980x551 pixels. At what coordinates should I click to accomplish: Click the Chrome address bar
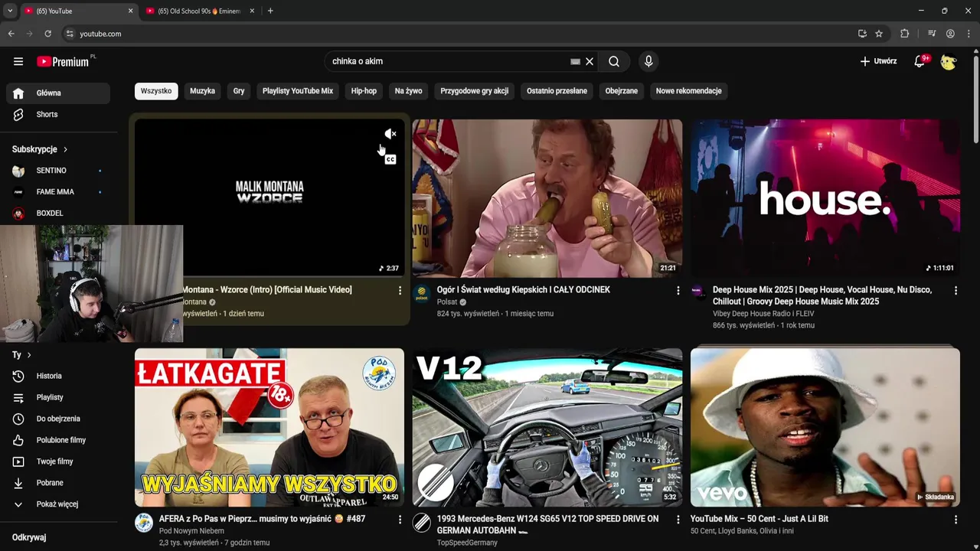459,34
